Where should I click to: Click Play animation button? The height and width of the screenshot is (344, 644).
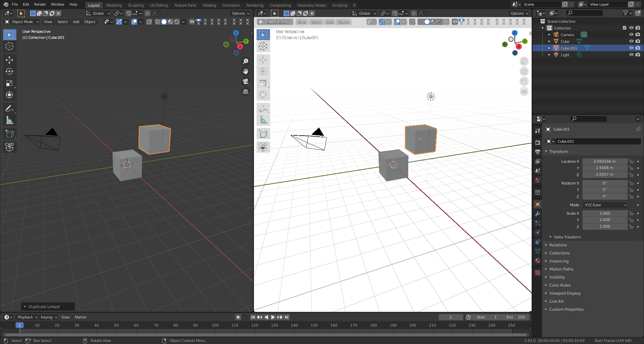(x=273, y=317)
